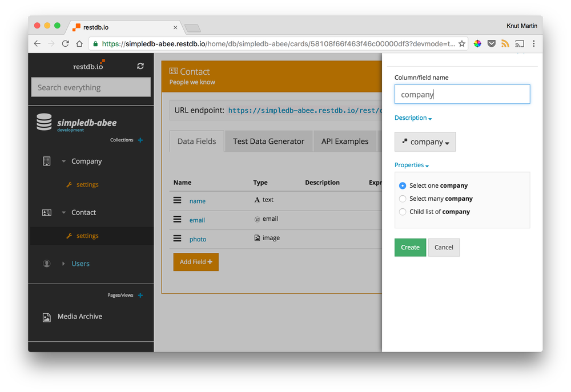Image resolution: width=571 pixels, height=392 pixels.
Task: Choose 'Select many company' property
Action: click(403, 199)
